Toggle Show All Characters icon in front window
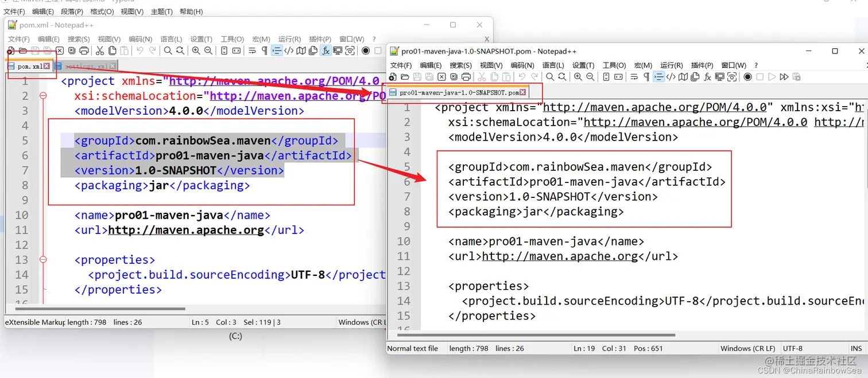868x378 pixels. [646, 77]
